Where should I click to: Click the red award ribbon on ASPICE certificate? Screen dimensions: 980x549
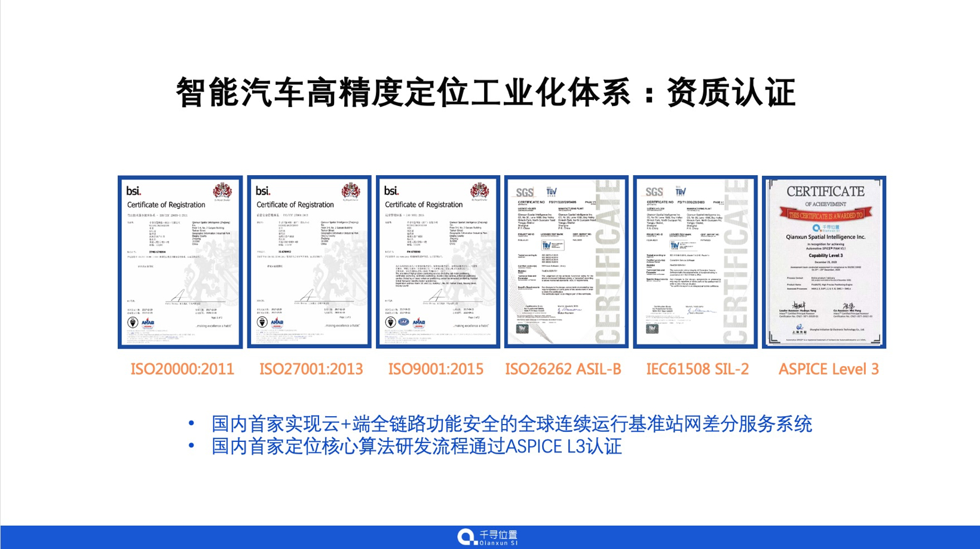(826, 214)
